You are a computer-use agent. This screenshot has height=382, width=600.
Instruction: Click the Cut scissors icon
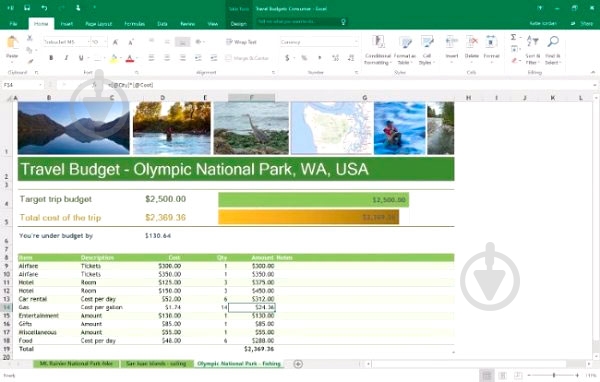[29, 38]
